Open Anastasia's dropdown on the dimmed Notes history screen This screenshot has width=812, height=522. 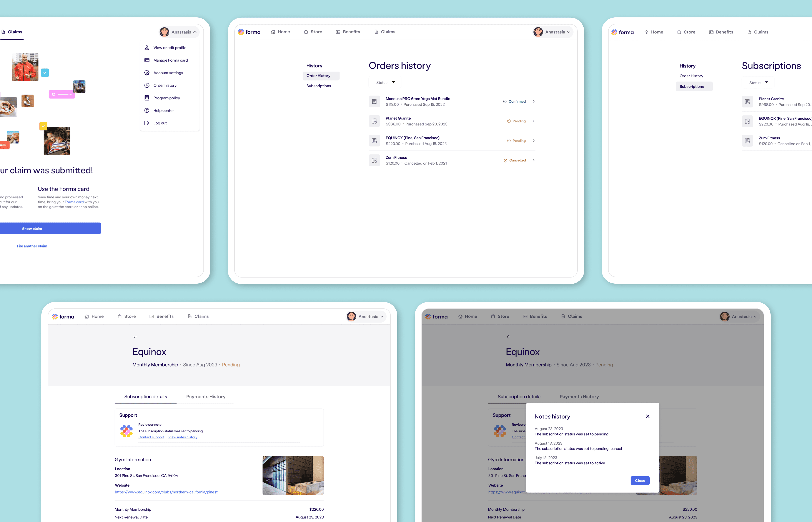(x=740, y=317)
